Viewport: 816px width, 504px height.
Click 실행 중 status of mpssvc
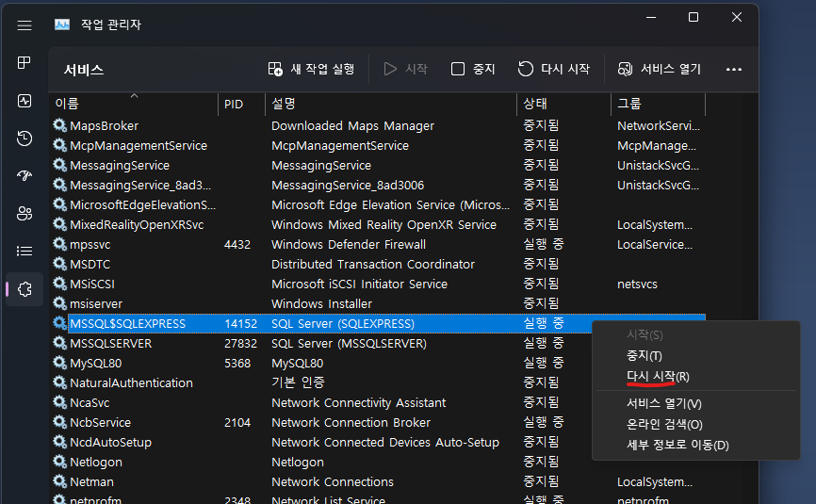coord(544,244)
